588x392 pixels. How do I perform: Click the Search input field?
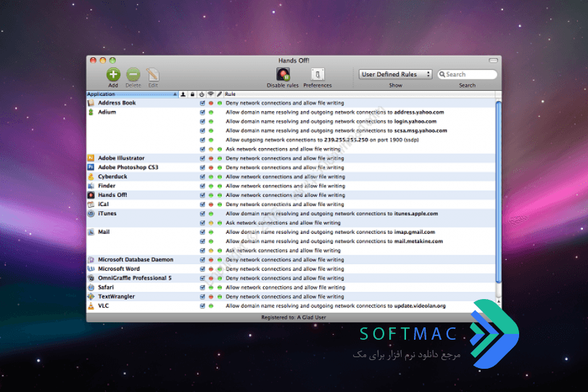click(467, 74)
